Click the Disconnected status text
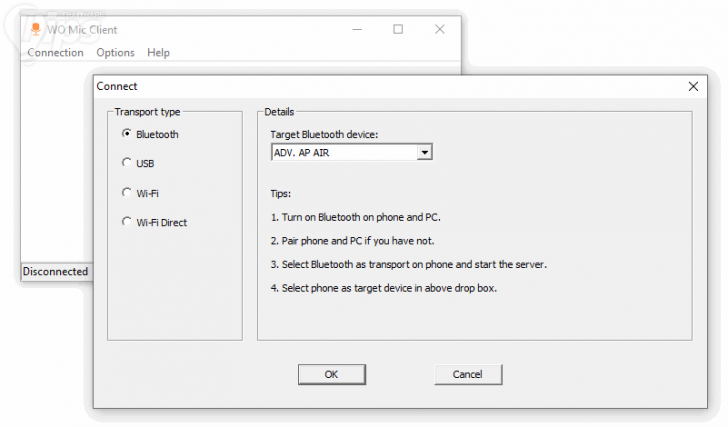 (55, 272)
